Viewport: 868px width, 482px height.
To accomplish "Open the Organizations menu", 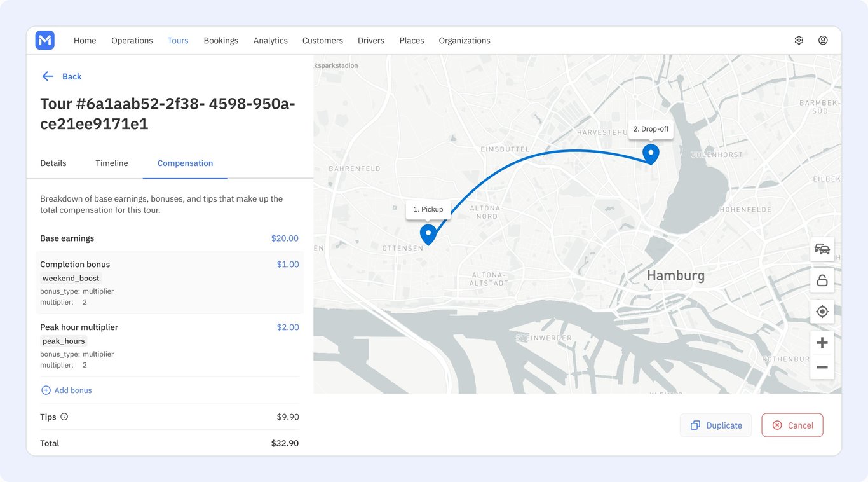I will (x=465, y=40).
